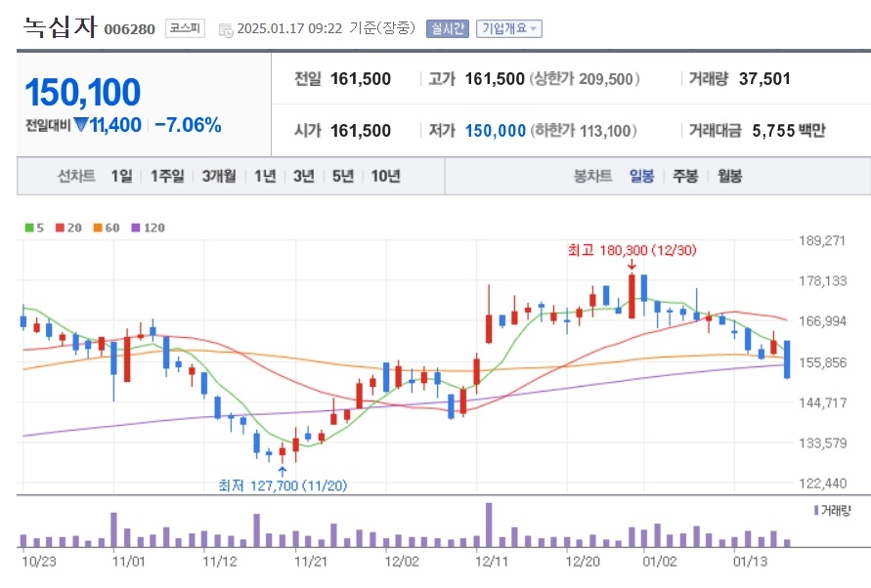Click the blue arrow below the 11/20 candle
This screenshot has width=871, height=588.
click(x=283, y=472)
